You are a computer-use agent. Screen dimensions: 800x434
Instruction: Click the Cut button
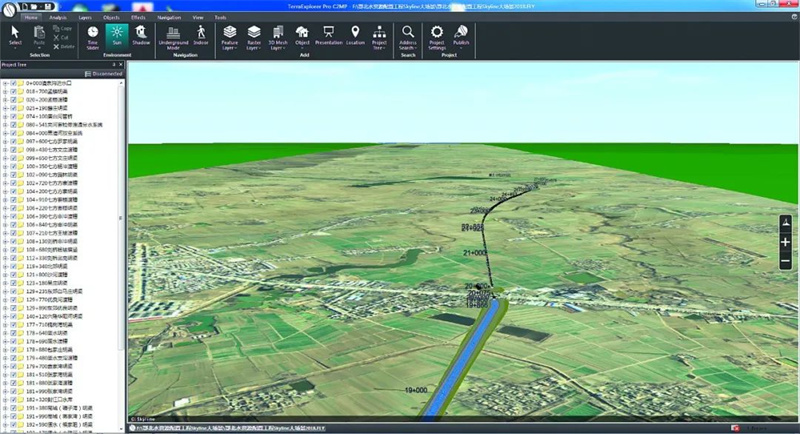point(60,38)
